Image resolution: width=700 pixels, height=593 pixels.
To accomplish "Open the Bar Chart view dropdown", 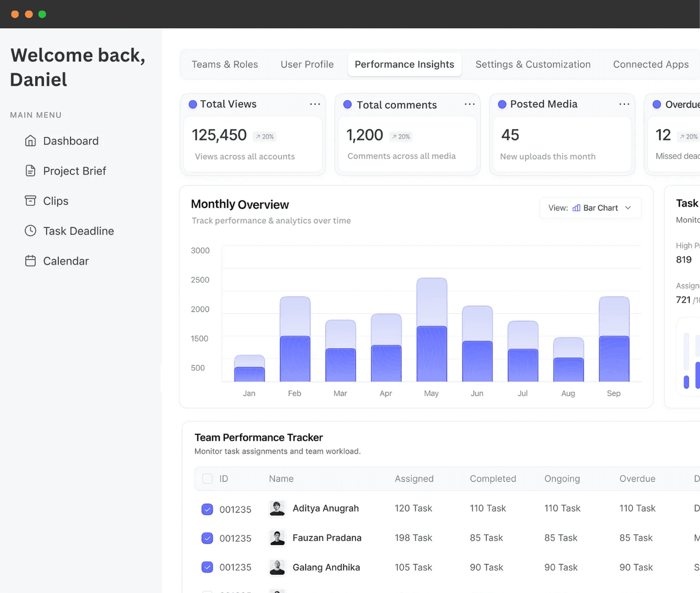I will pos(590,207).
